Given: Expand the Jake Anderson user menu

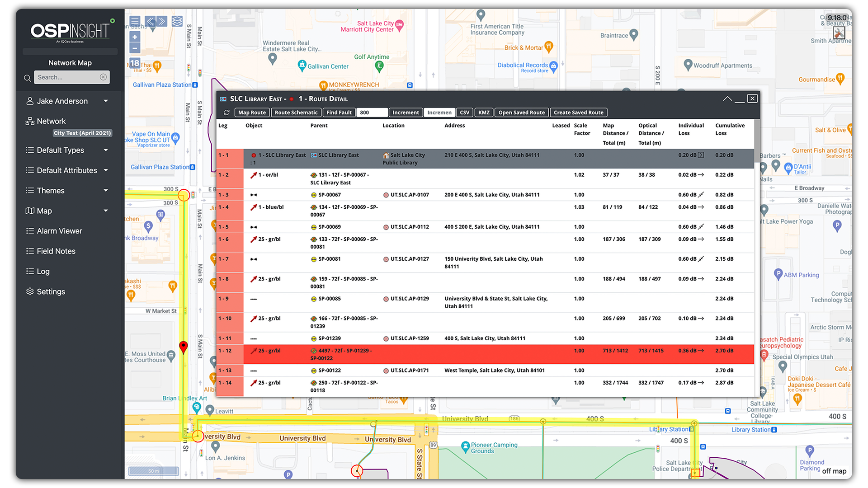Looking at the screenshot, I should pyautogui.click(x=106, y=101).
